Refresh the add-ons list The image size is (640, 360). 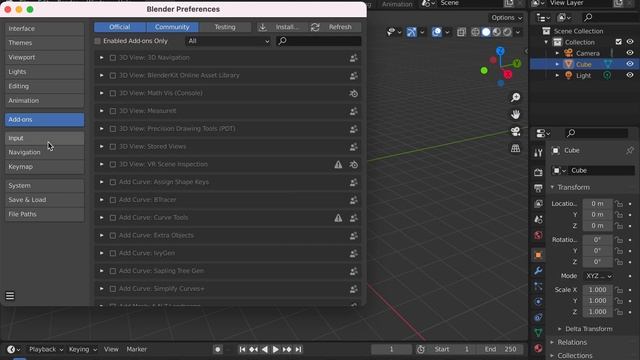tap(335, 27)
